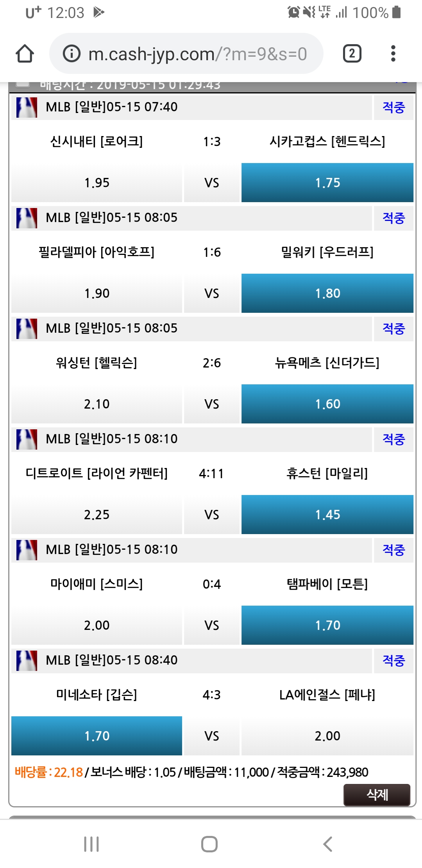Tap the 1.80 odds for 밀워키

tap(327, 293)
